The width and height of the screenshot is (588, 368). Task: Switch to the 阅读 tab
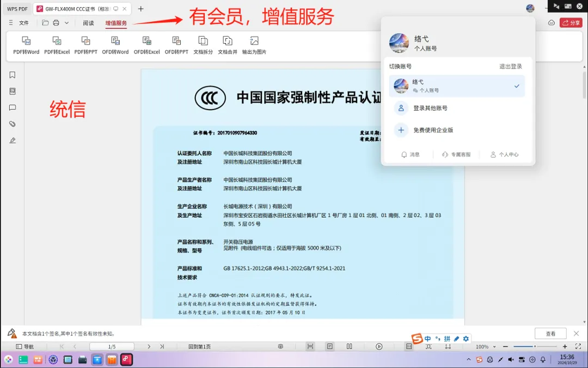click(89, 23)
